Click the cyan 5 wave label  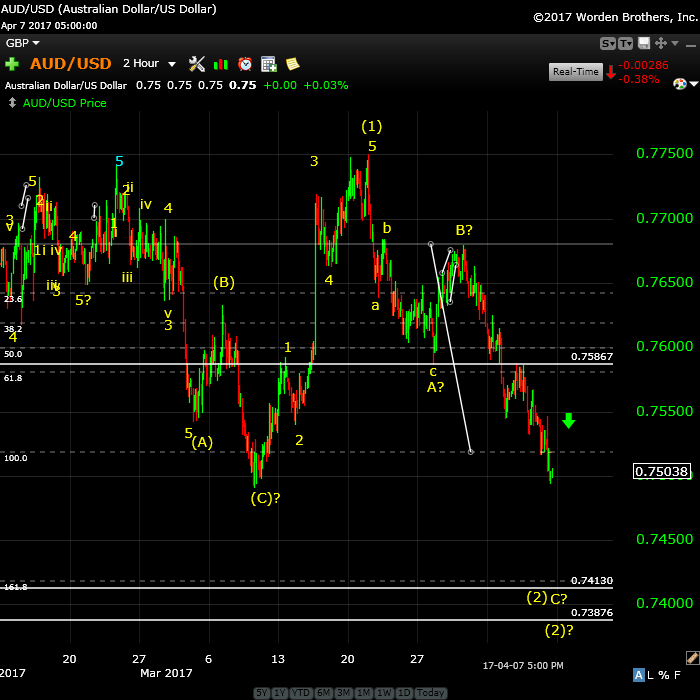119,161
